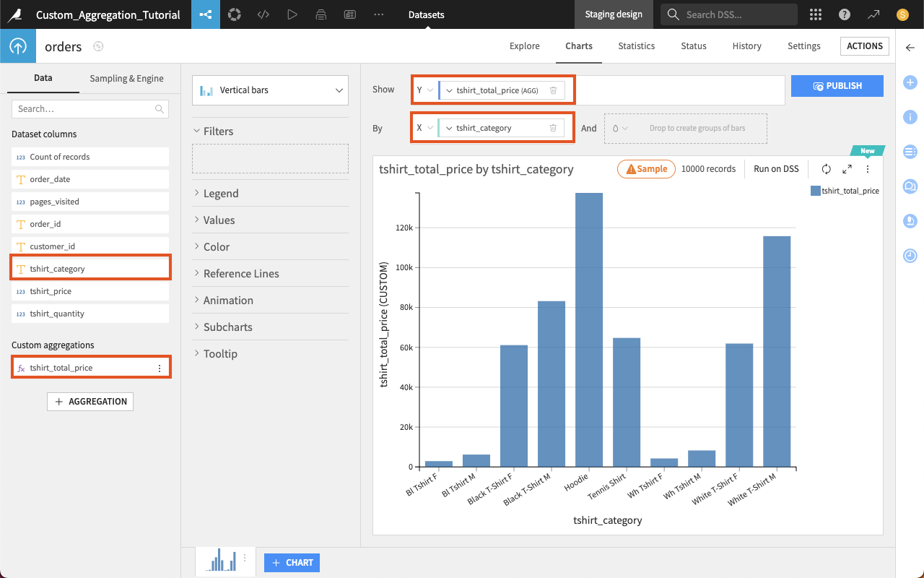Collapse right panel with back arrow
The height and width of the screenshot is (578, 924).
(910, 48)
